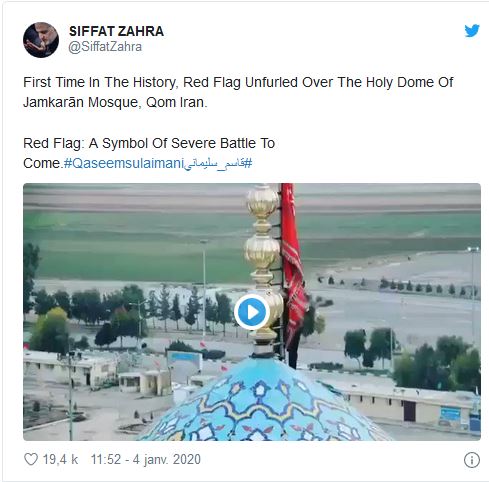This screenshot has height=482, width=489.
Task: Like the tweet with the heart icon
Action: tap(31, 459)
